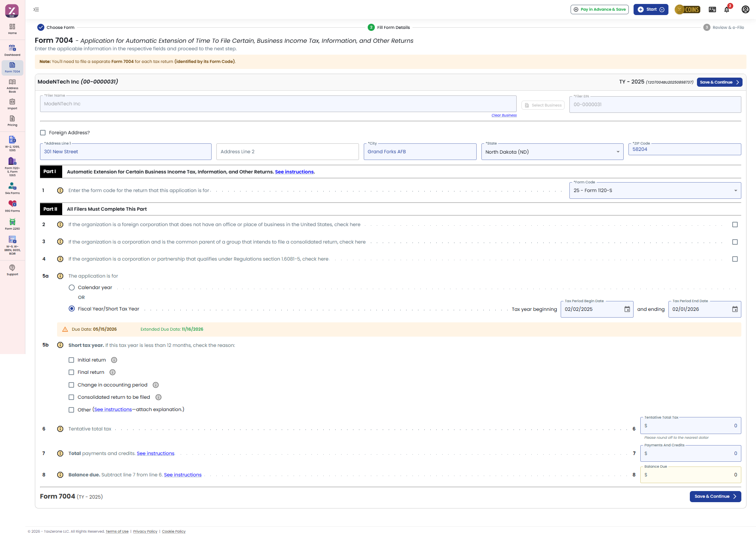Open the Address Book sidebar icon
756x537 pixels.
click(x=12, y=86)
